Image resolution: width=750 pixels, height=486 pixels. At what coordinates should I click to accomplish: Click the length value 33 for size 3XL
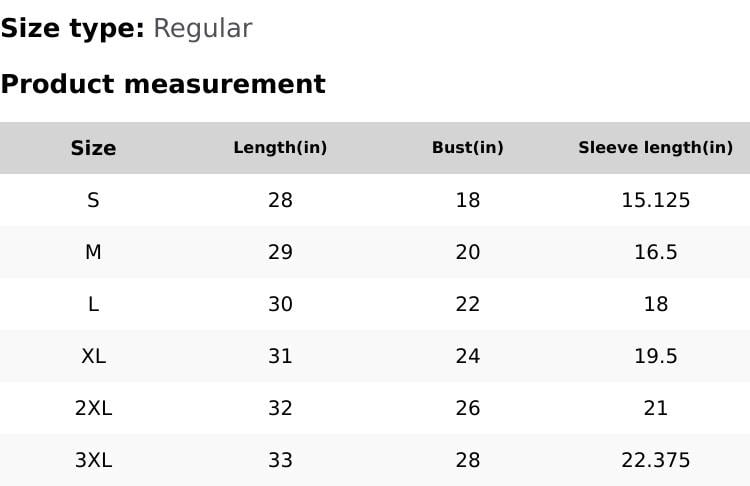280,460
